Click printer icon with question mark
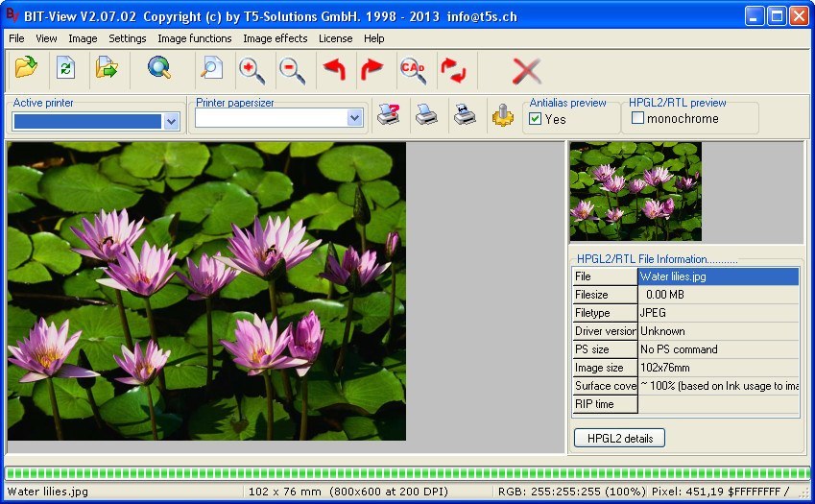 pyautogui.click(x=388, y=114)
